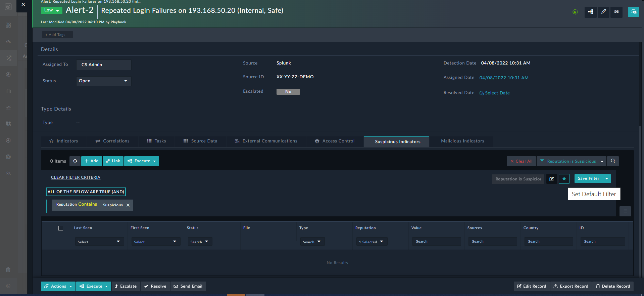Click the Export Record button

(x=571, y=286)
